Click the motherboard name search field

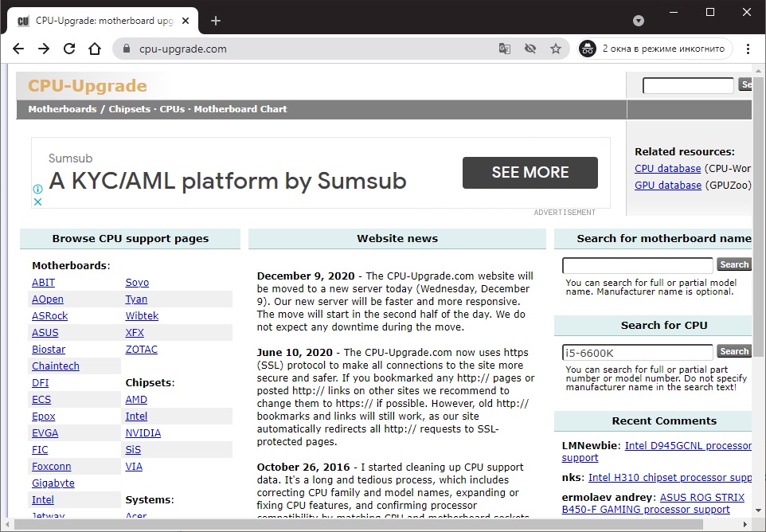point(637,265)
